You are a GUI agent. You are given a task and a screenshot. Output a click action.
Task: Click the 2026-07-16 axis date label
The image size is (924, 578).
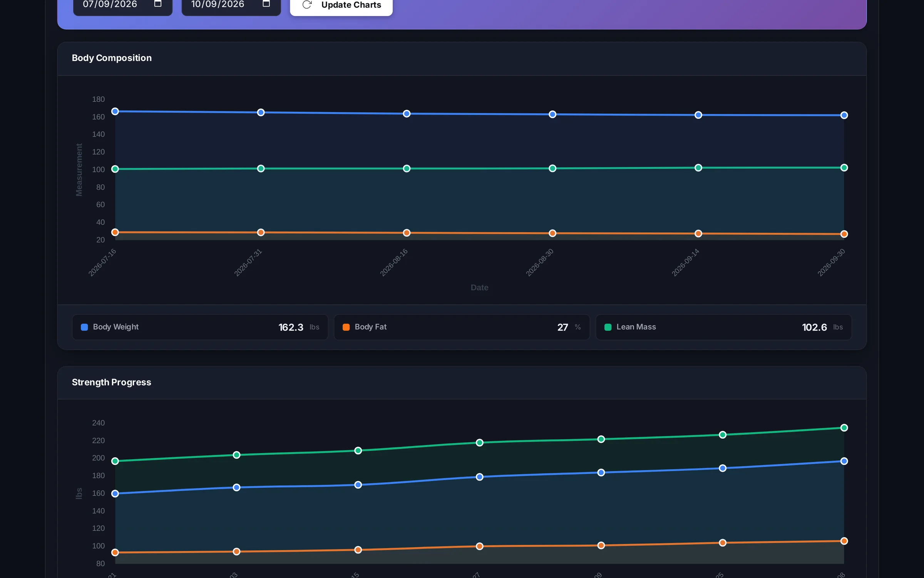pyautogui.click(x=102, y=262)
